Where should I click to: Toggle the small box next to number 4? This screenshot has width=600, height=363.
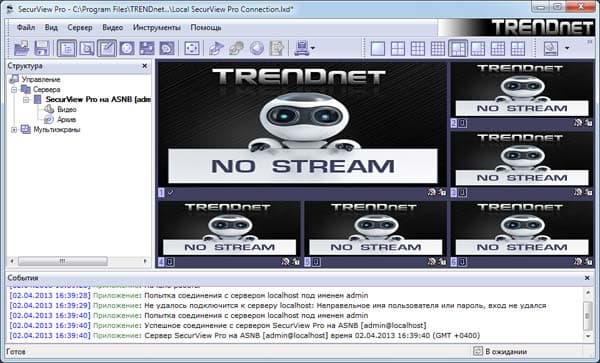click(x=170, y=262)
